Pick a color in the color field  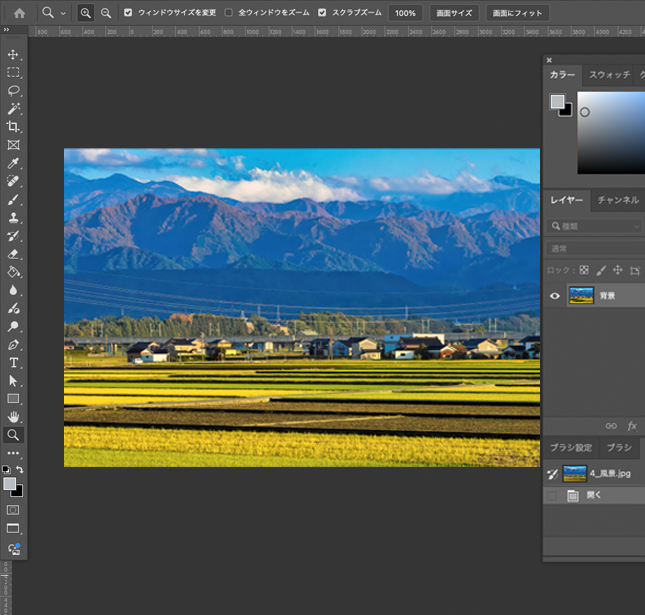click(611, 132)
